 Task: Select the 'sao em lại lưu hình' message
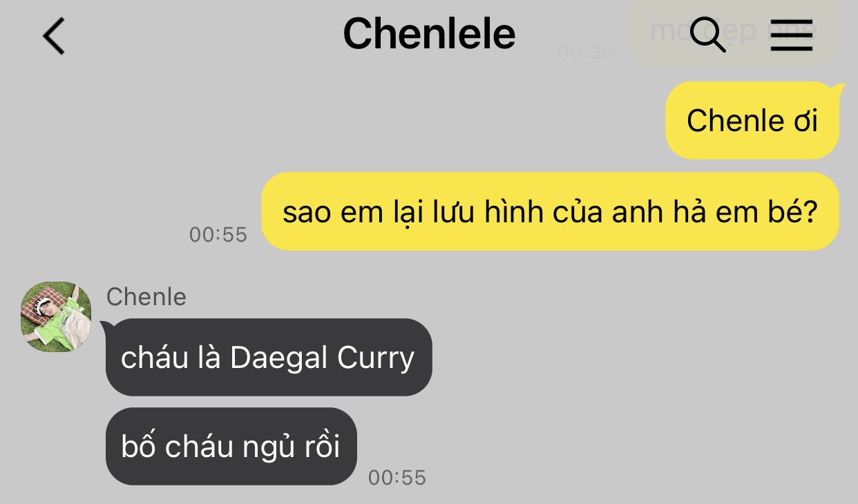pyautogui.click(x=550, y=212)
